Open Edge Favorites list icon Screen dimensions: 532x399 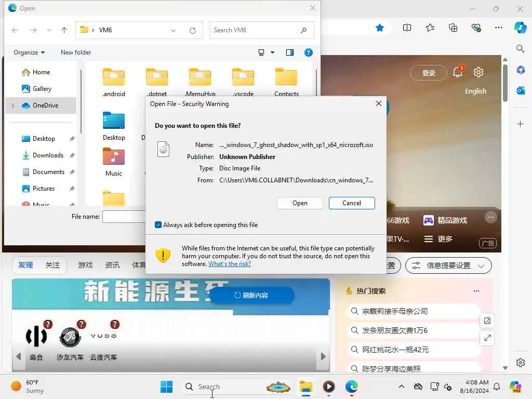(430, 28)
